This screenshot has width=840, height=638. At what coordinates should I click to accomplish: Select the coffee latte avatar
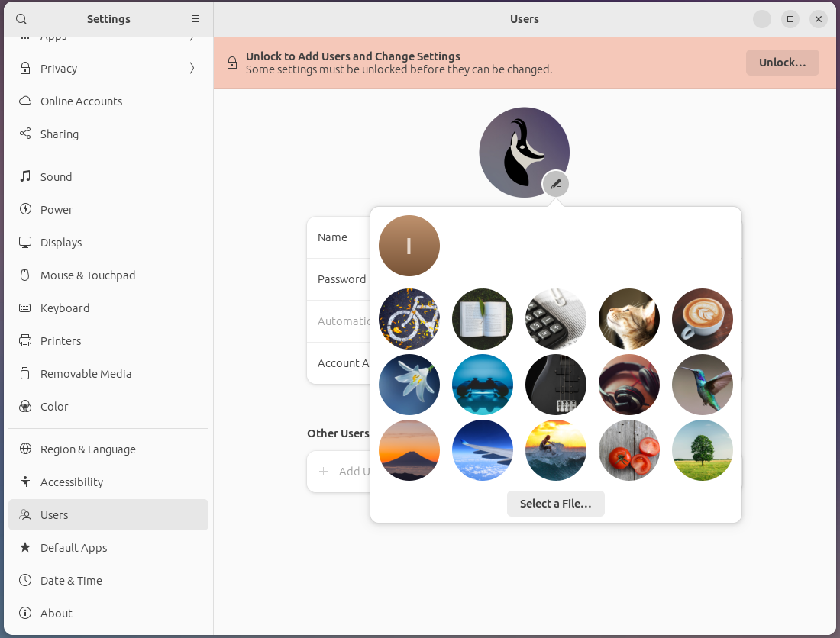point(703,319)
